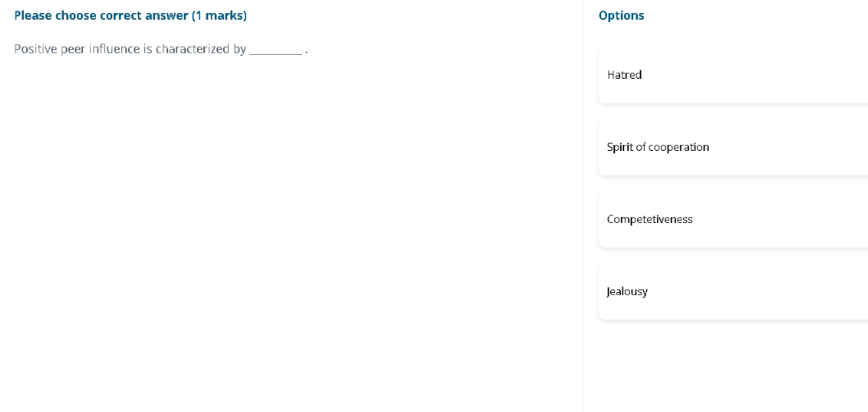Click the Please choose correct answer heading
Viewport: 868px width, 412px height.
(131, 15)
